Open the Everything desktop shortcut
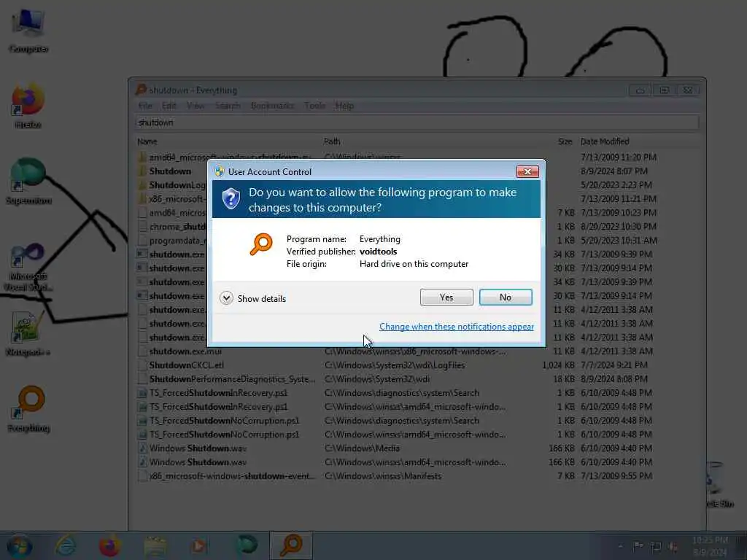The height and width of the screenshot is (560, 747). [29, 408]
